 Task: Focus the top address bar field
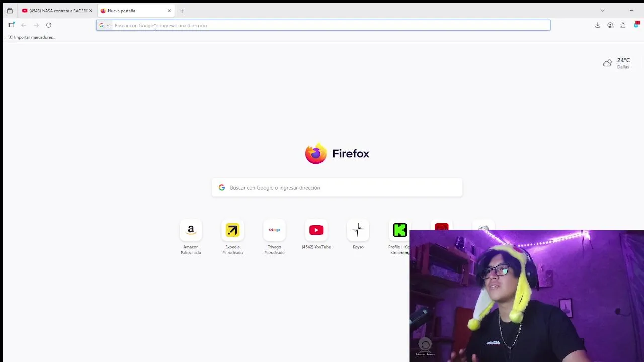point(323,25)
